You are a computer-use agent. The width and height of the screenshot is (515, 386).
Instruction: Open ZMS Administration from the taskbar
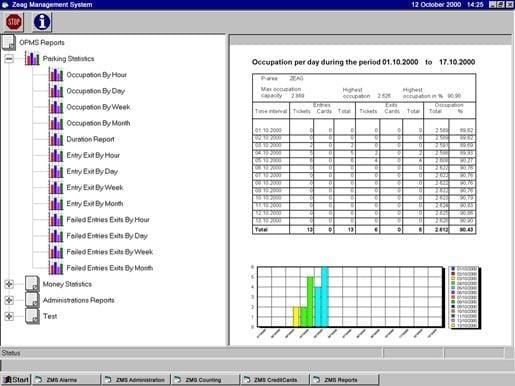pyautogui.click(x=136, y=380)
